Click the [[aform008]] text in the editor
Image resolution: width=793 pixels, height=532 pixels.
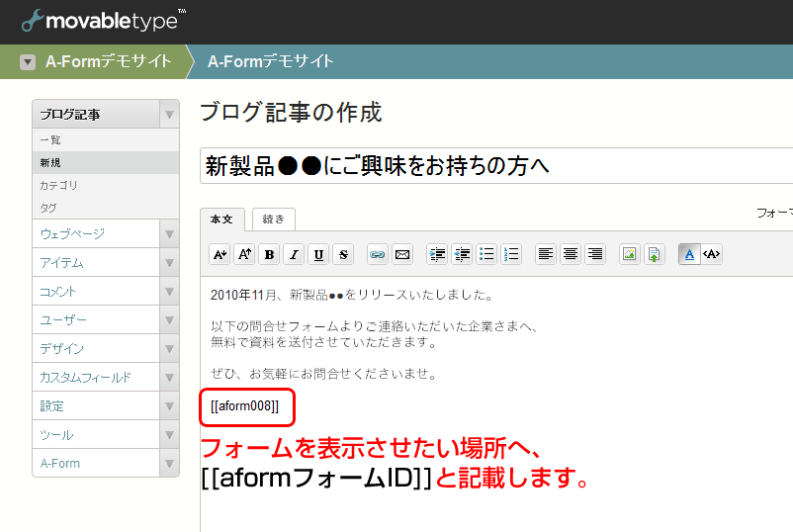(245, 406)
